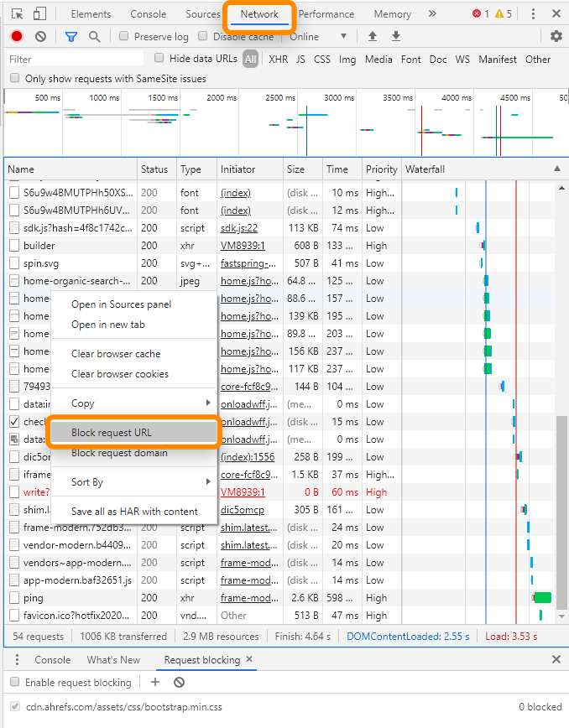Open the Online throttling dropdown
Screen dimensions: 569x728
coord(318,37)
